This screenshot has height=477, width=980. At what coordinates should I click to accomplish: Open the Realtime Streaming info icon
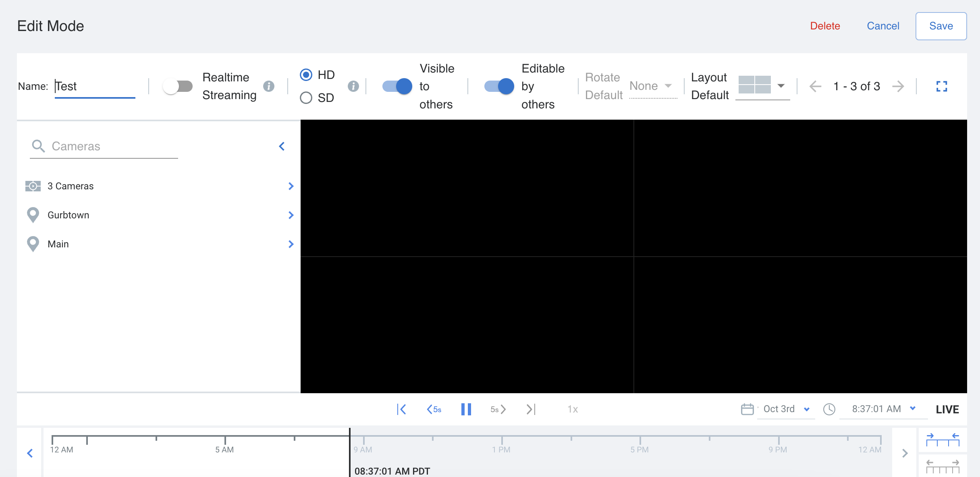pyautogui.click(x=269, y=86)
